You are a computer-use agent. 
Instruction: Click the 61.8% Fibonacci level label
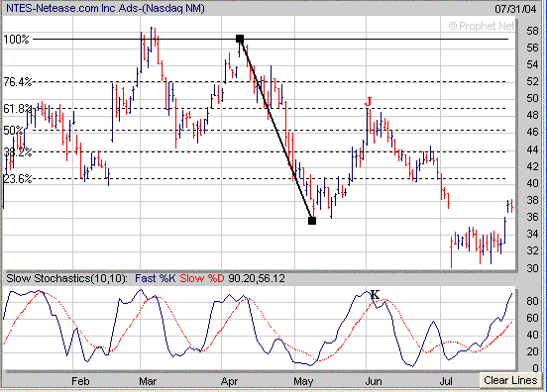(18, 109)
